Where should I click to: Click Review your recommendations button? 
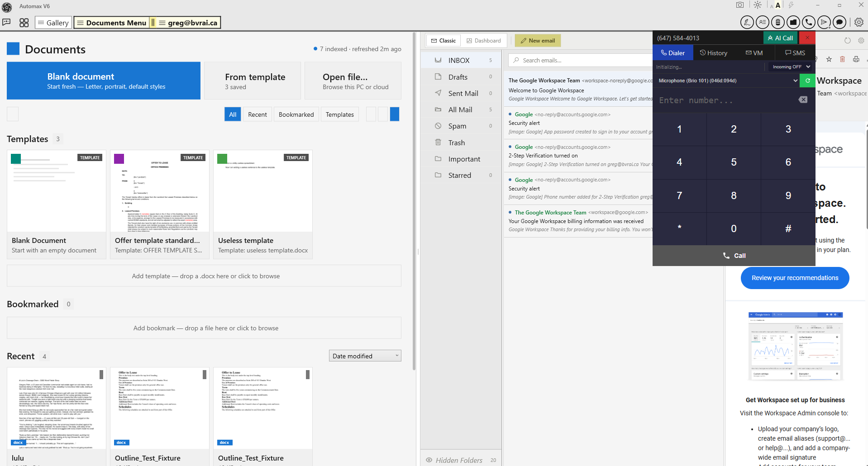coord(795,278)
